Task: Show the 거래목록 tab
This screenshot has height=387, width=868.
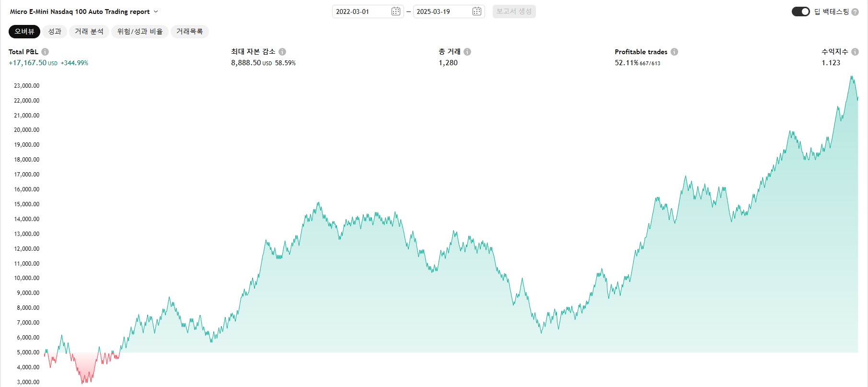Action: point(189,32)
